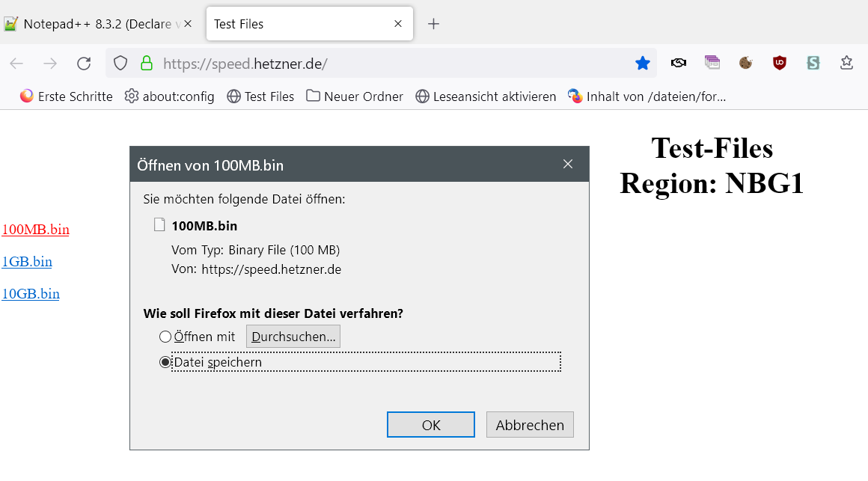This screenshot has height=481, width=868.
Task: Open the handshake extension icon
Action: pos(679,64)
